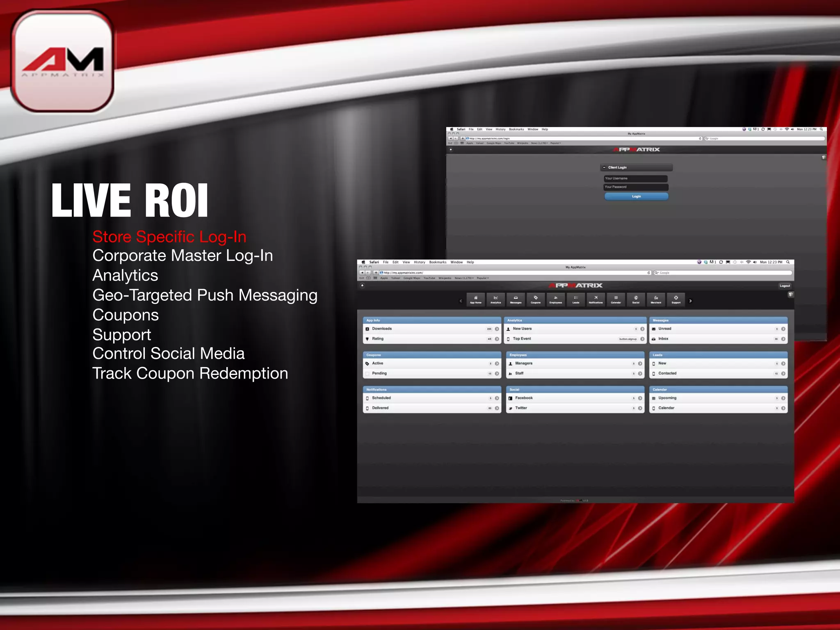The image size is (840, 630).
Task: Expand the New Users row arrow
Action: click(642, 329)
